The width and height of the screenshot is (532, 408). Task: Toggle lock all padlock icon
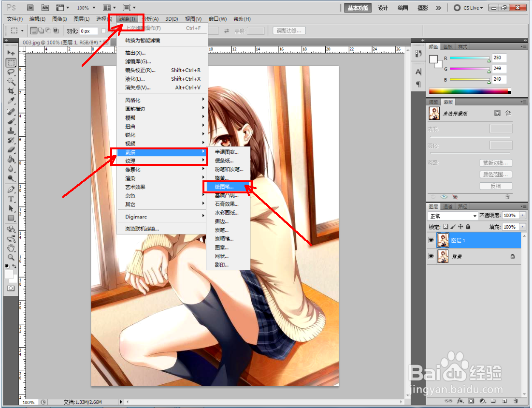coord(468,226)
